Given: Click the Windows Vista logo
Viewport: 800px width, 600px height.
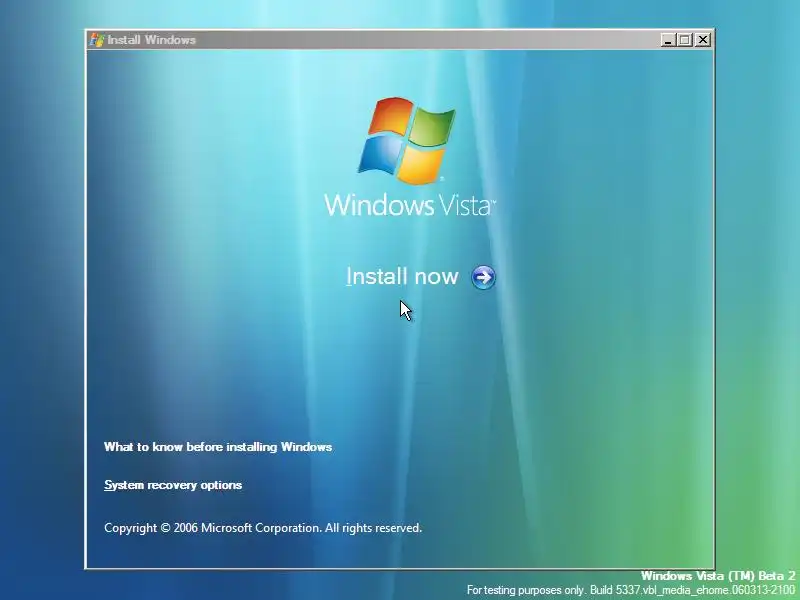Looking at the screenshot, I should point(407,140).
